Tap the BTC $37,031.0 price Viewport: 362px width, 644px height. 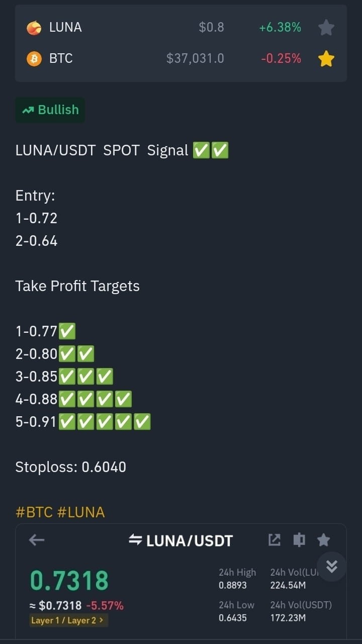195,59
